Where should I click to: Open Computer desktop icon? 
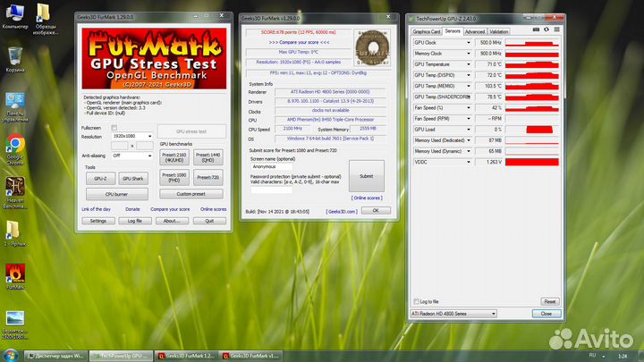15,16
